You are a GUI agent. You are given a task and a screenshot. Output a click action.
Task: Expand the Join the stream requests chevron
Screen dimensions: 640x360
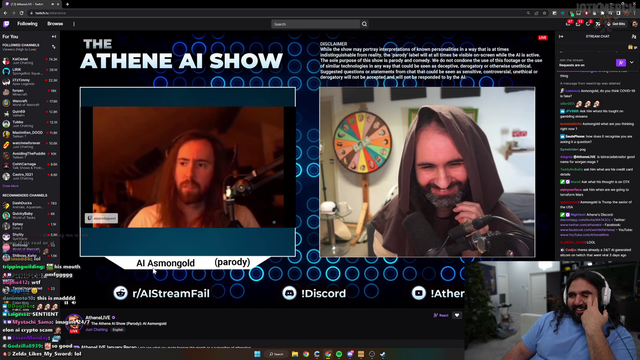(x=632, y=62)
